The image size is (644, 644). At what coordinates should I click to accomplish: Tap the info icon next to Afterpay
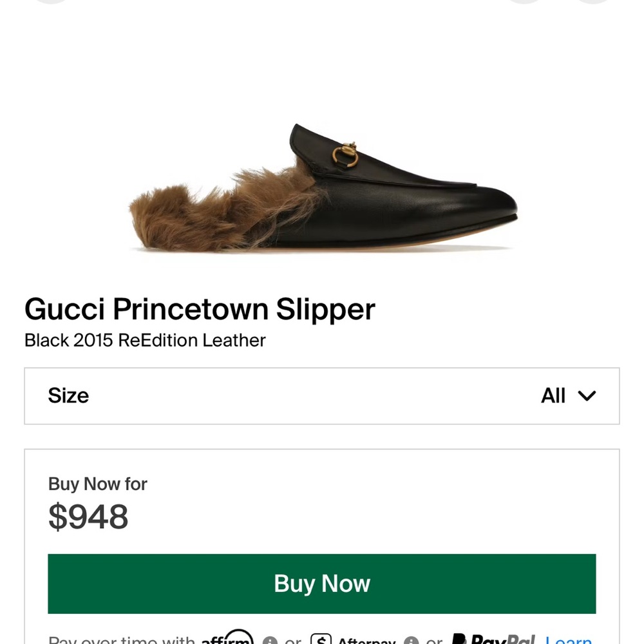(412, 641)
